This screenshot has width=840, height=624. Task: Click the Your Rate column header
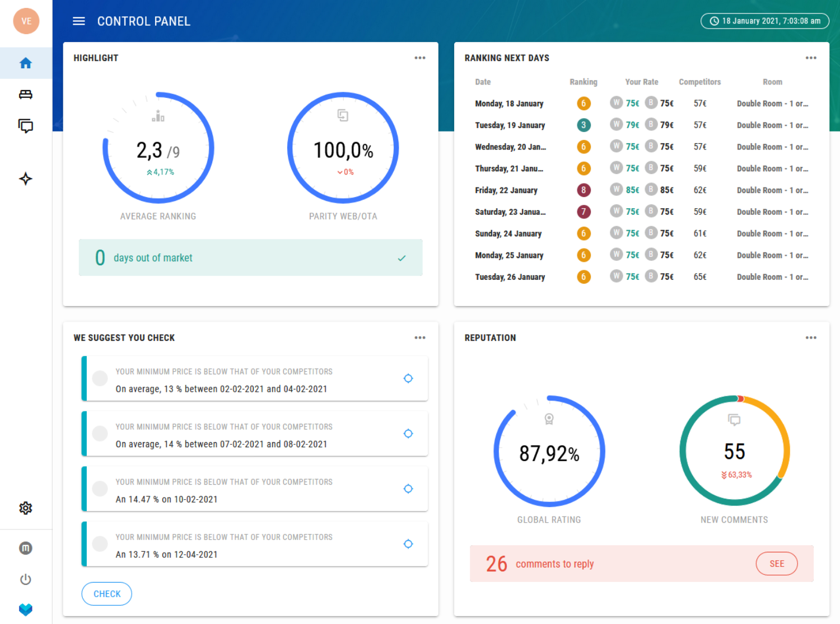click(642, 82)
